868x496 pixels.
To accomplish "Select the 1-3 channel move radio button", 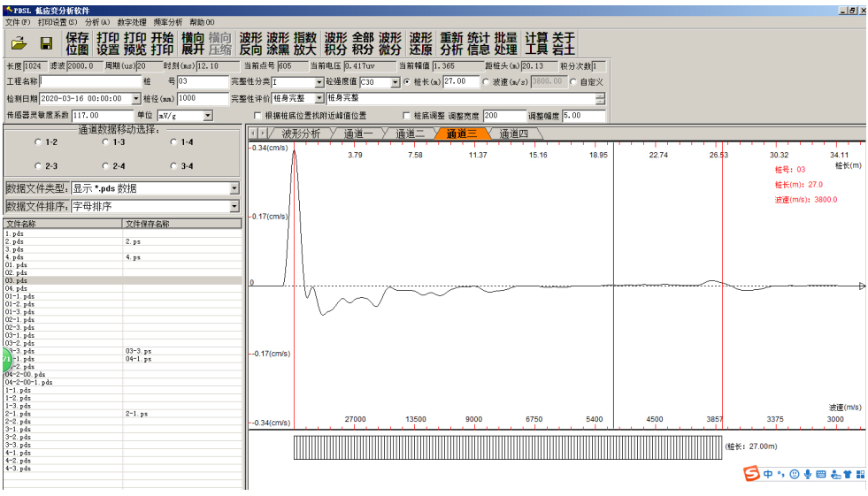I will pos(105,142).
